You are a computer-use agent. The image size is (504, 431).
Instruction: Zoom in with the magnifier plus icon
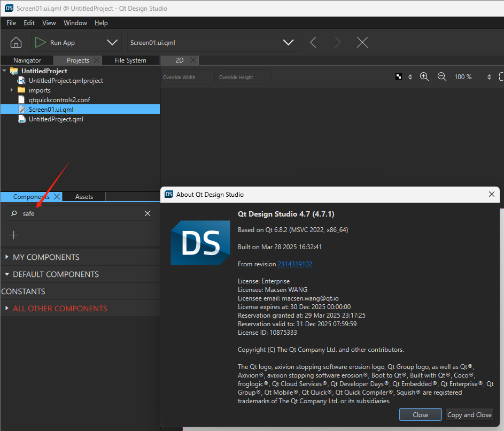point(424,76)
